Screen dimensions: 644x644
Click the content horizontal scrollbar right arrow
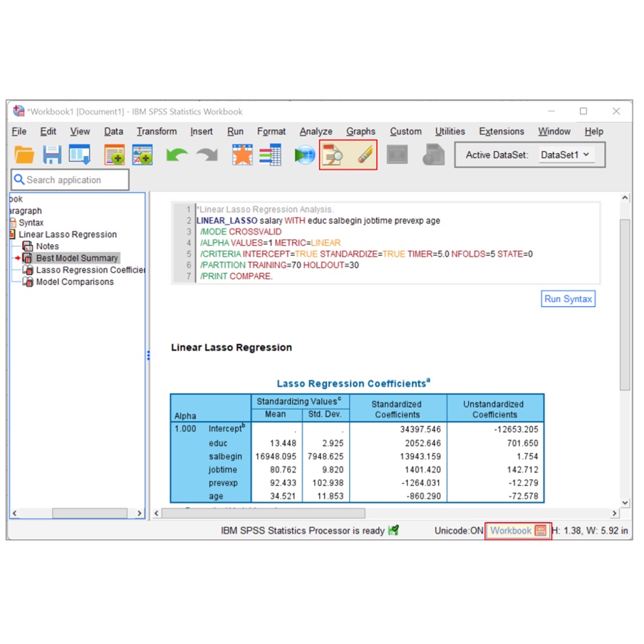coord(614,513)
